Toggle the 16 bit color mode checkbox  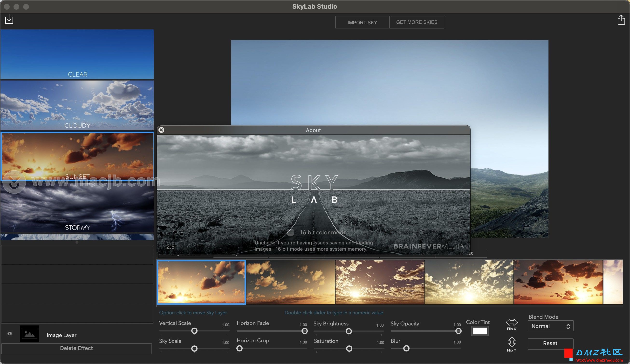(x=290, y=232)
